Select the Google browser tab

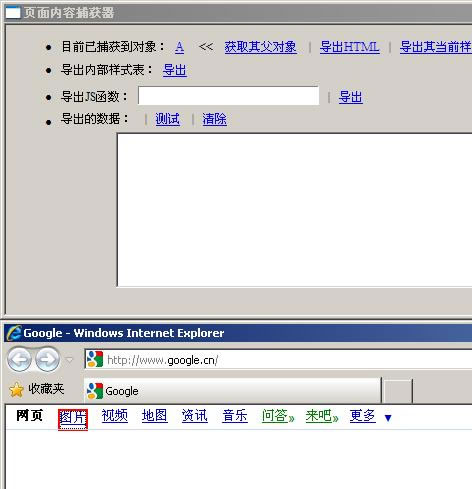tap(232, 390)
